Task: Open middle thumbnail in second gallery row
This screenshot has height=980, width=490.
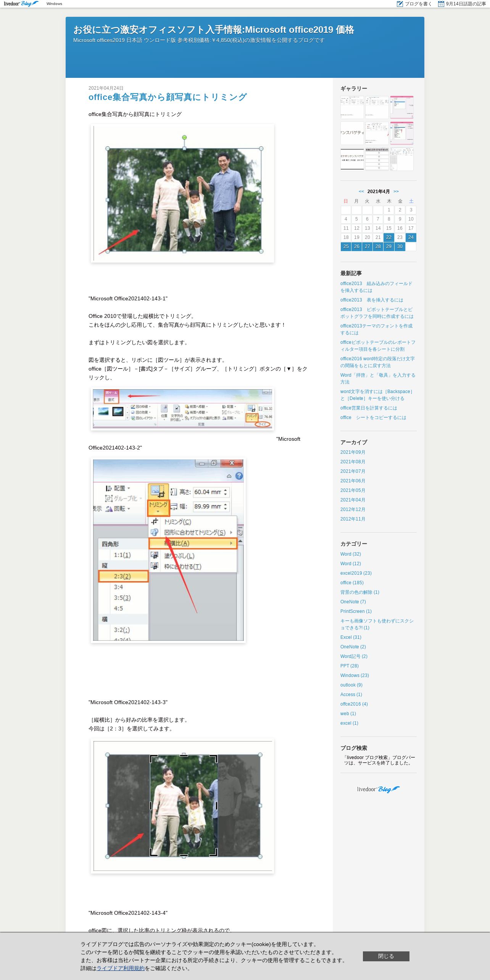Action: click(377, 133)
